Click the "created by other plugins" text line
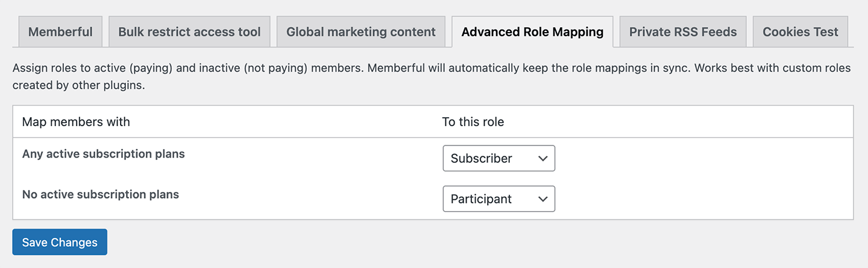Viewport: 868px width, 268px height. [78, 85]
